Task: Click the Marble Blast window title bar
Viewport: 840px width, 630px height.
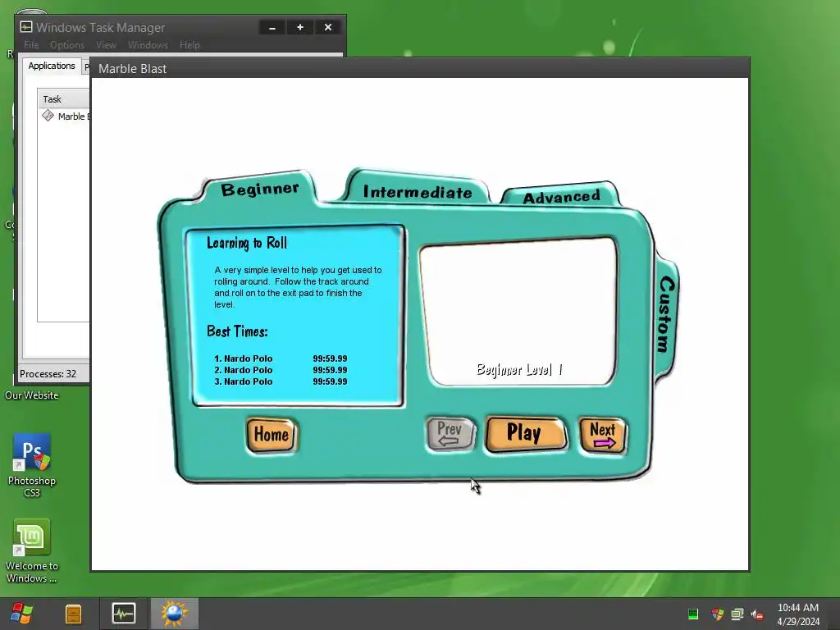Action: pyautogui.click(x=420, y=69)
